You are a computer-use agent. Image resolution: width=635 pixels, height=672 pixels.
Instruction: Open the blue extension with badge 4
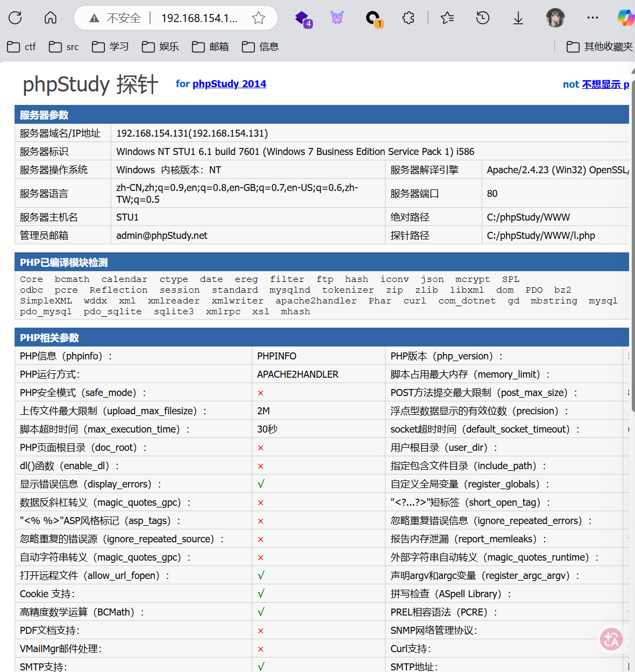tap(303, 18)
